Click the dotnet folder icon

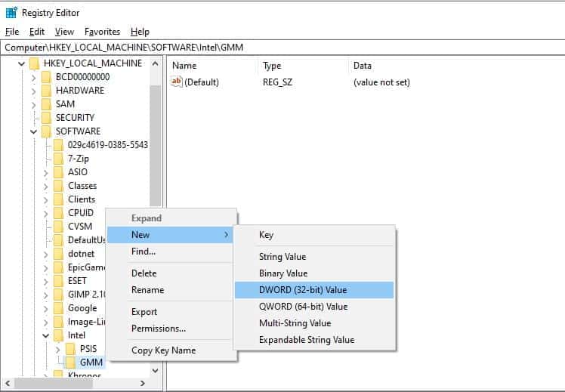point(58,254)
